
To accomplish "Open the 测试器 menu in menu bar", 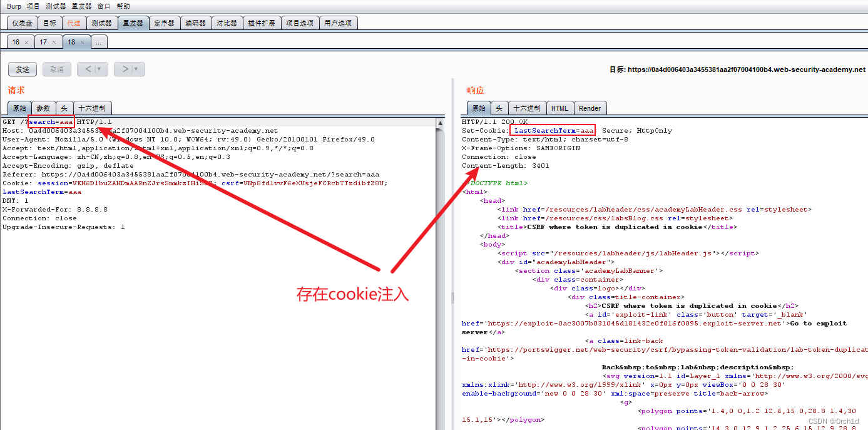I will tap(56, 6).
